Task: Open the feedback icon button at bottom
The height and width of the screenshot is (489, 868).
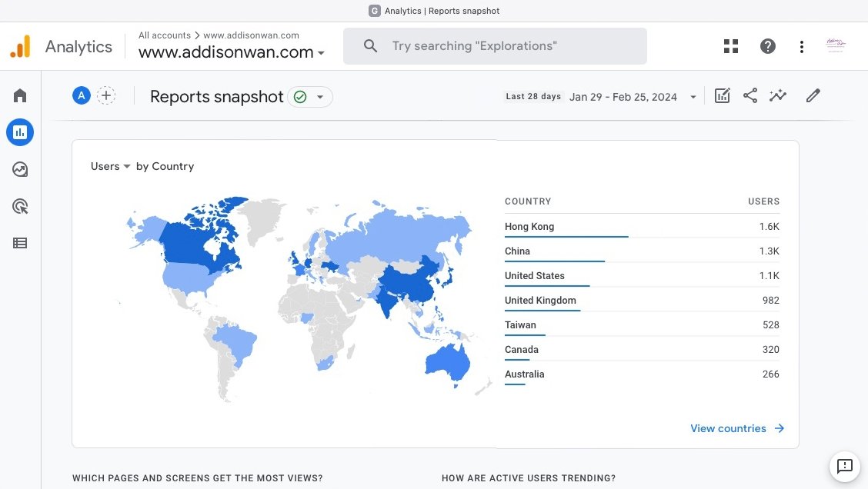Action: [x=844, y=467]
